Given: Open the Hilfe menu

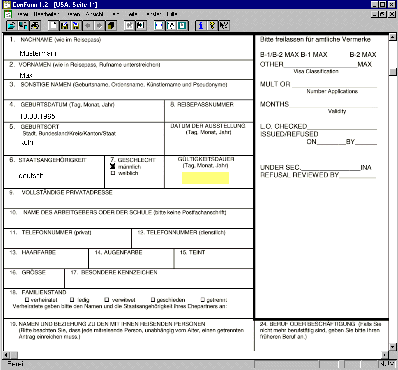Looking at the screenshot, I should 172,14.
